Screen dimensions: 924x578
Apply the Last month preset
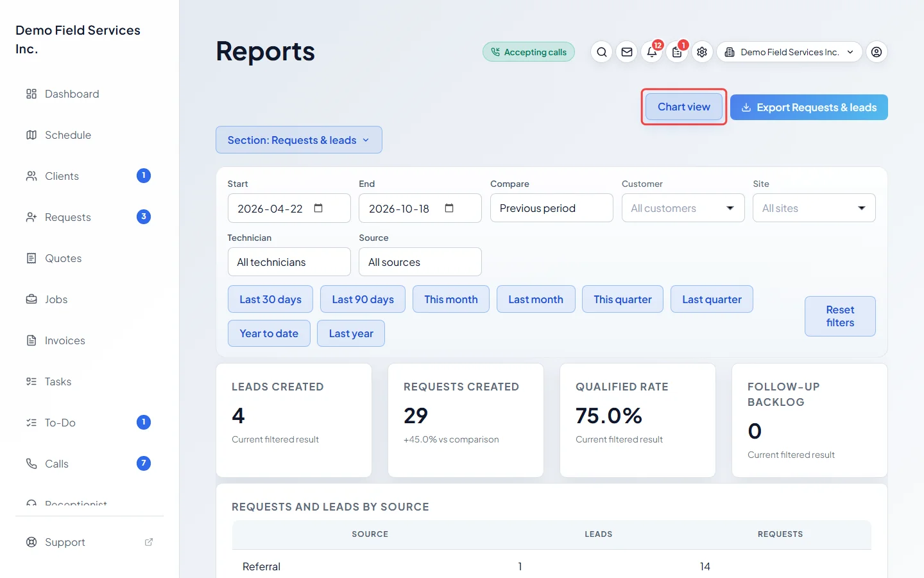click(x=536, y=299)
